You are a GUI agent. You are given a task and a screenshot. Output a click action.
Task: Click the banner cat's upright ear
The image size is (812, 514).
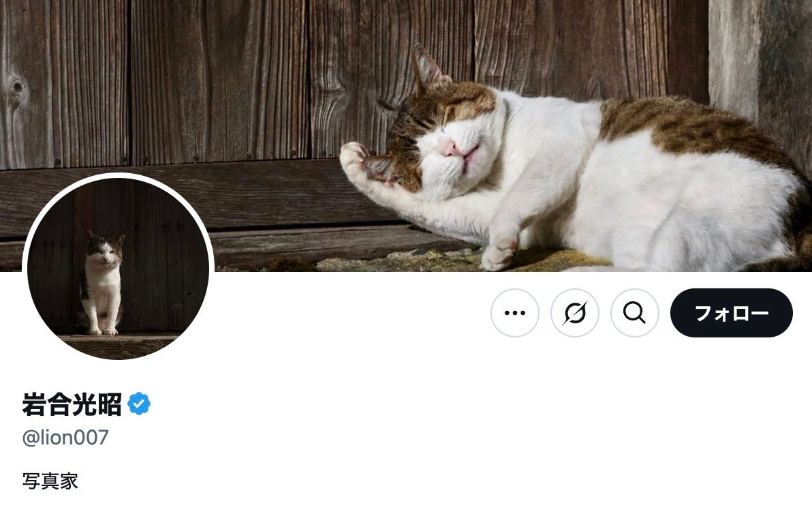[x=428, y=68]
